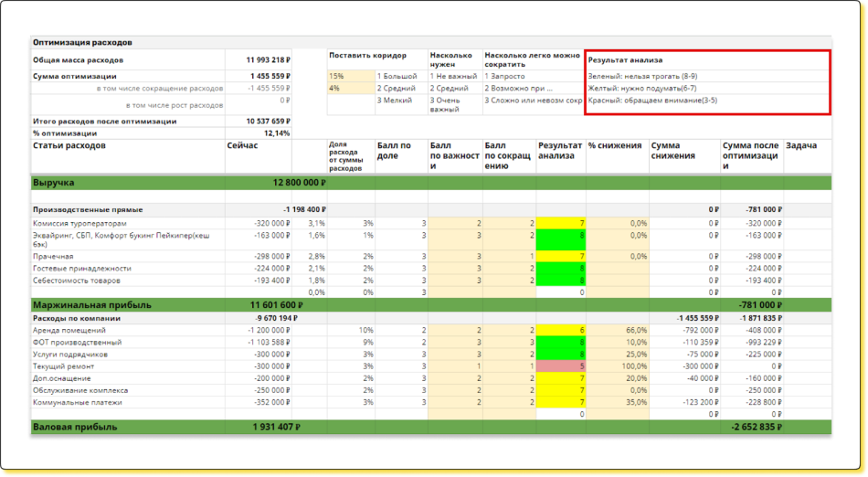Select the % оптимизации value 12,14%
The height and width of the screenshot is (477, 868).
[x=276, y=132]
